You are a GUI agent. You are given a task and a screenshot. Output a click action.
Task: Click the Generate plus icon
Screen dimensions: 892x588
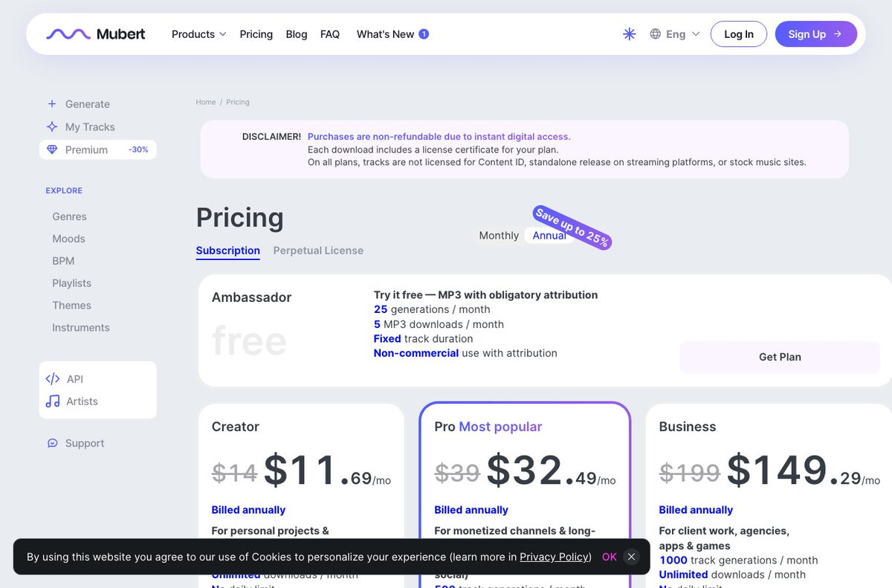(x=52, y=104)
